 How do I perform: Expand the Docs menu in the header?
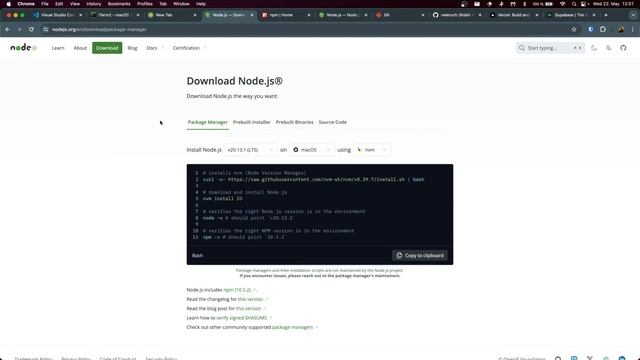click(x=155, y=48)
